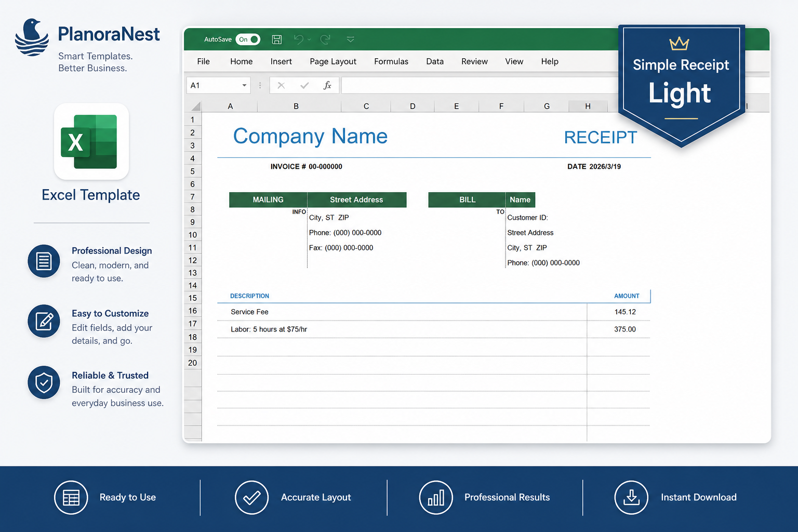Click the AMOUNT column heading
This screenshot has width=798, height=532.
pyautogui.click(x=627, y=296)
